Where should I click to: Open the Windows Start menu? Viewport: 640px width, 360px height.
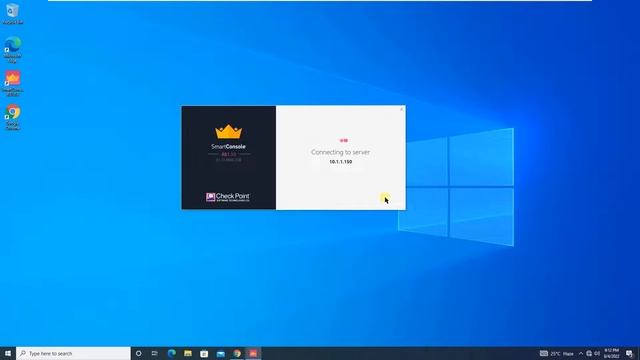click(x=8, y=353)
